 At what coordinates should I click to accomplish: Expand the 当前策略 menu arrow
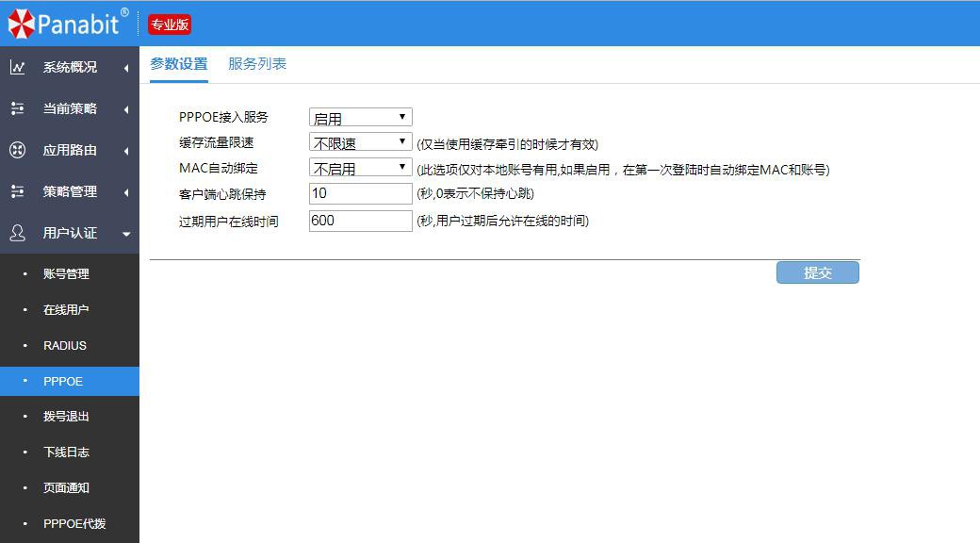(x=126, y=109)
